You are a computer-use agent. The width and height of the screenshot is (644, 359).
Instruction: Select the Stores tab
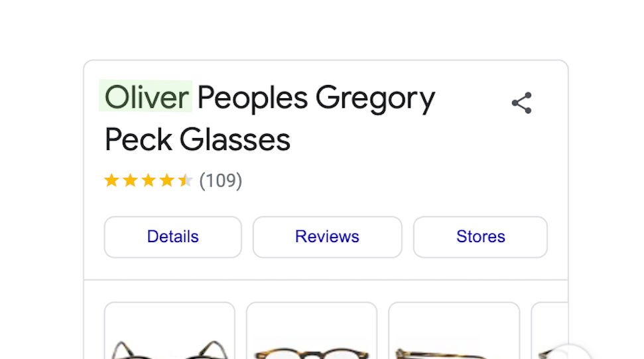pos(481,237)
